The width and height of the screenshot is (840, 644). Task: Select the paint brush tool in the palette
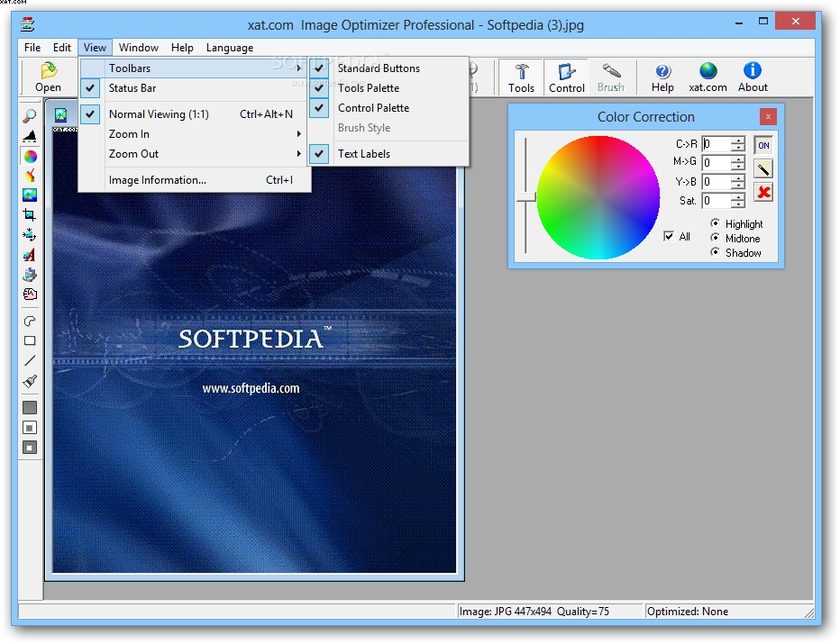click(x=30, y=381)
